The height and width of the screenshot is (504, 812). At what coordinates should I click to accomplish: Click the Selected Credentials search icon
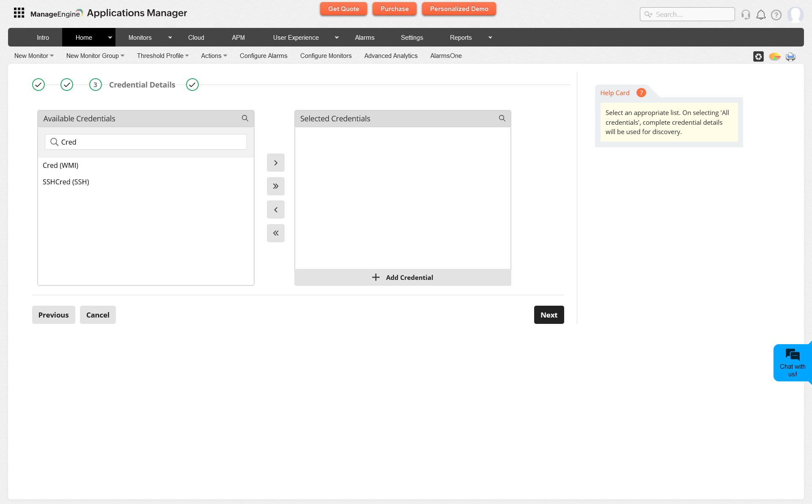(502, 118)
